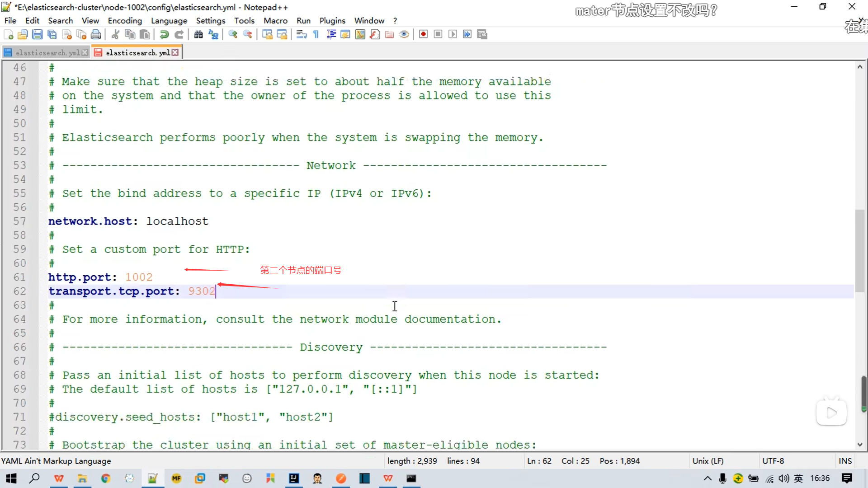The image size is (868, 488).
Task: Toggle INS insert mode in status bar
Action: [844, 461]
